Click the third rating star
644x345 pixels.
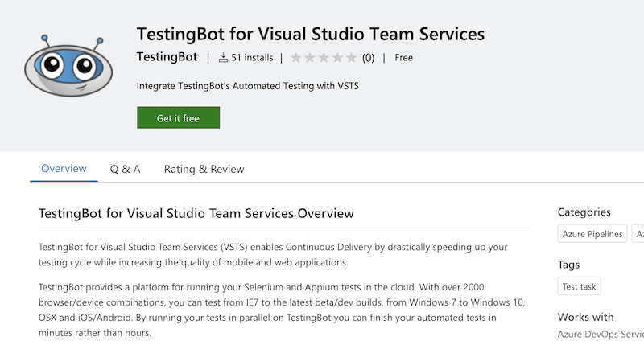coord(324,58)
